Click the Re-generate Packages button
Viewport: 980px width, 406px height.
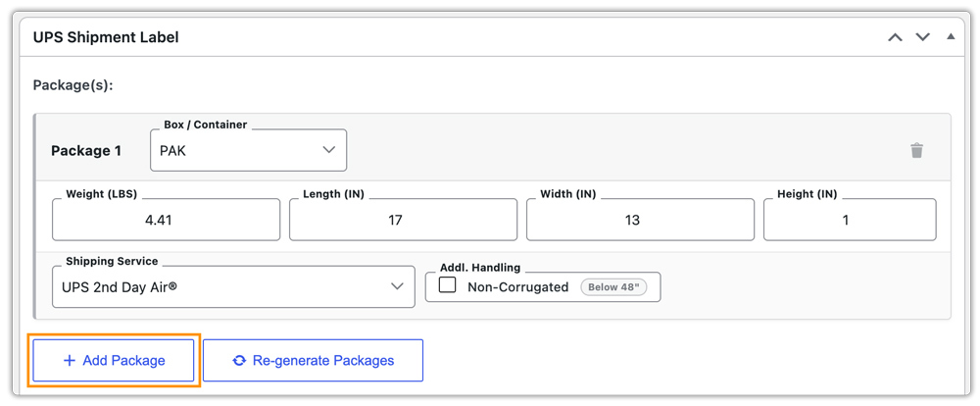tap(314, 360)
